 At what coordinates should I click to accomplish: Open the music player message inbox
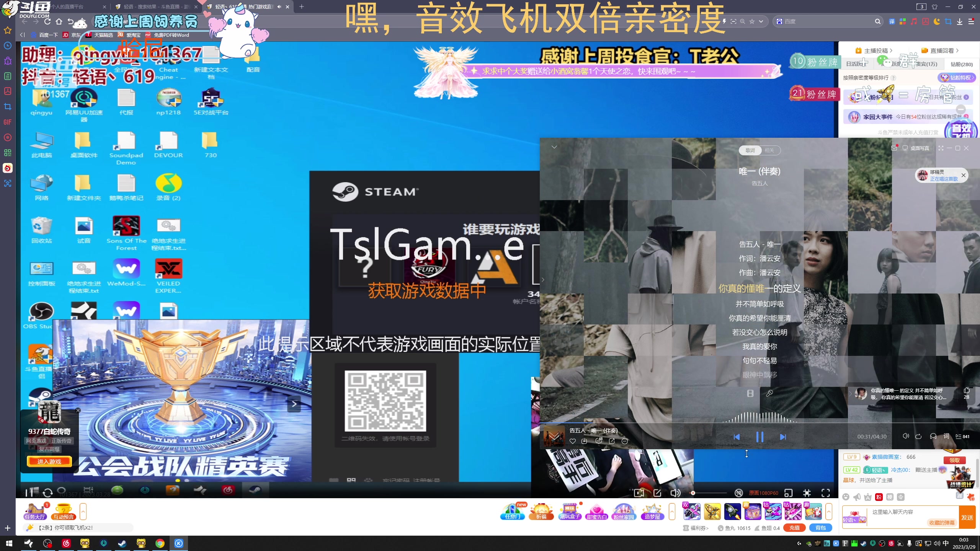tap(894, 148)
